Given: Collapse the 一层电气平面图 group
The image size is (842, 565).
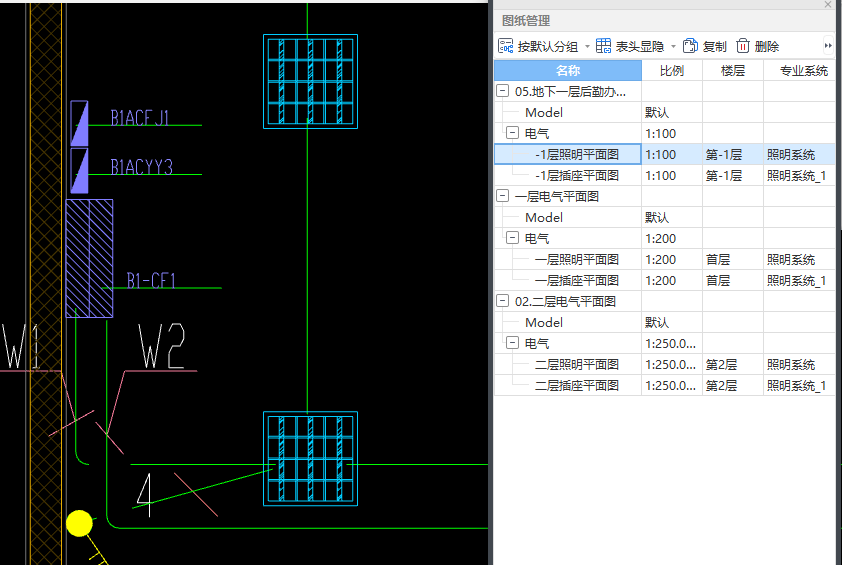Looking at the screenshot, I should 502,195.
